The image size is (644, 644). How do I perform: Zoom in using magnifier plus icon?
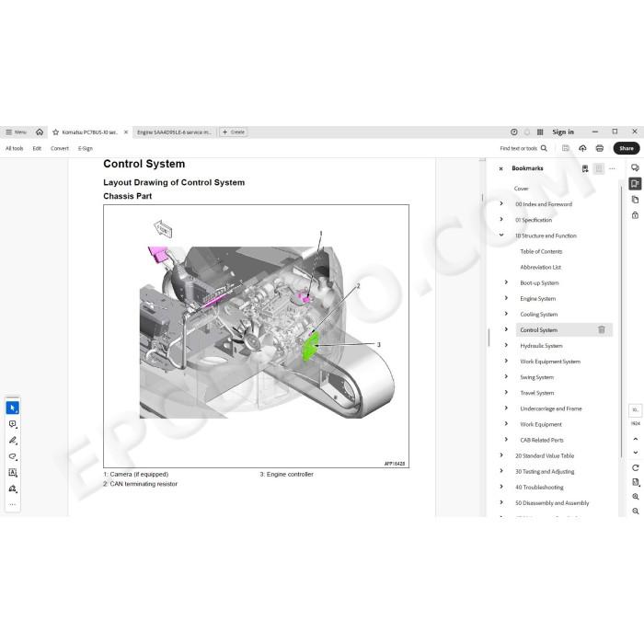(636, 497)
